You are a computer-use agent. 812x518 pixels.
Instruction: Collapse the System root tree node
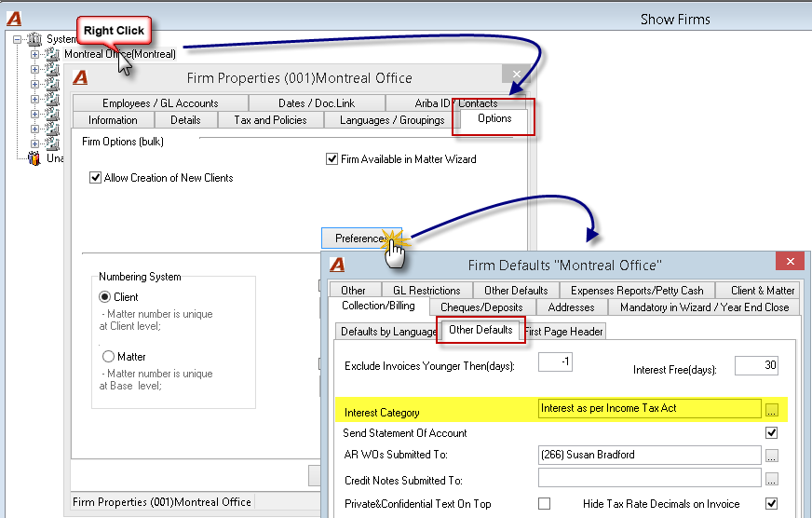pos(18,39)
